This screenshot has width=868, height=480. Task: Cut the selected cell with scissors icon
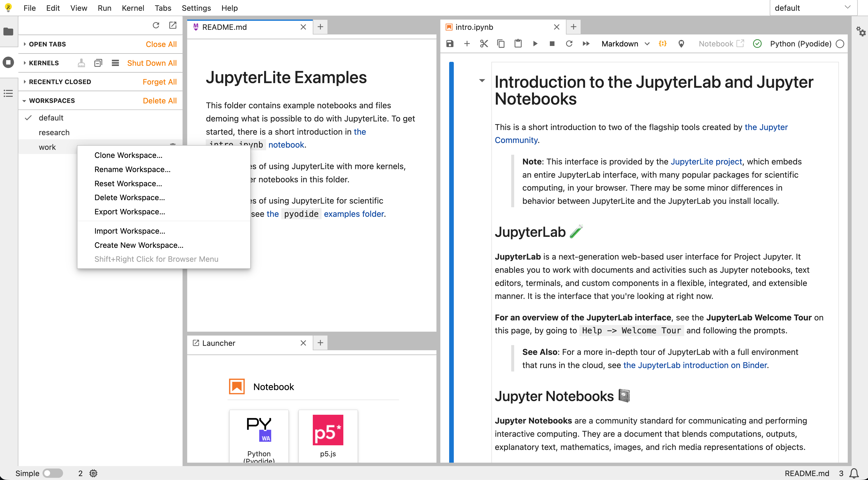pyautogui.click(x=484, y=44)
